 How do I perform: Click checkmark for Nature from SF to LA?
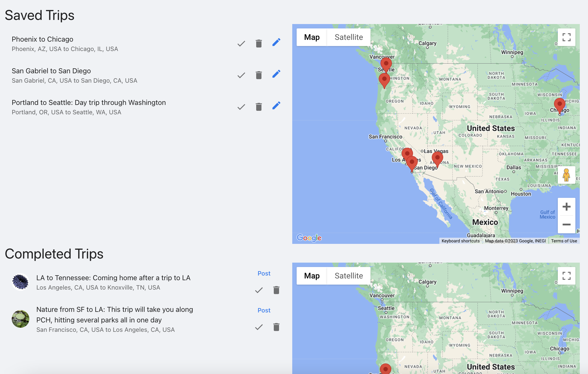259,327
